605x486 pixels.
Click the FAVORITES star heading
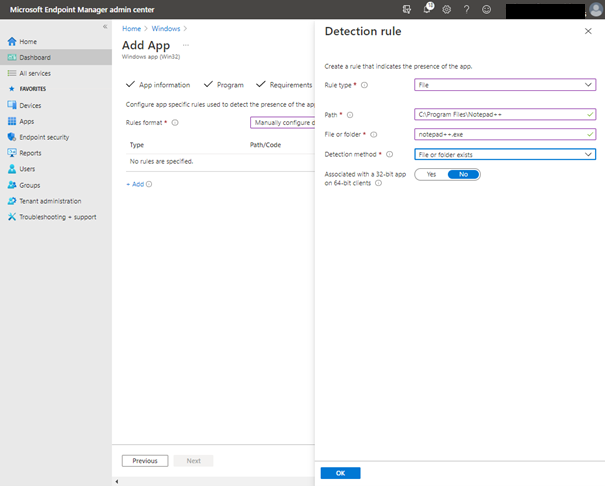click(x=27, y=89)
